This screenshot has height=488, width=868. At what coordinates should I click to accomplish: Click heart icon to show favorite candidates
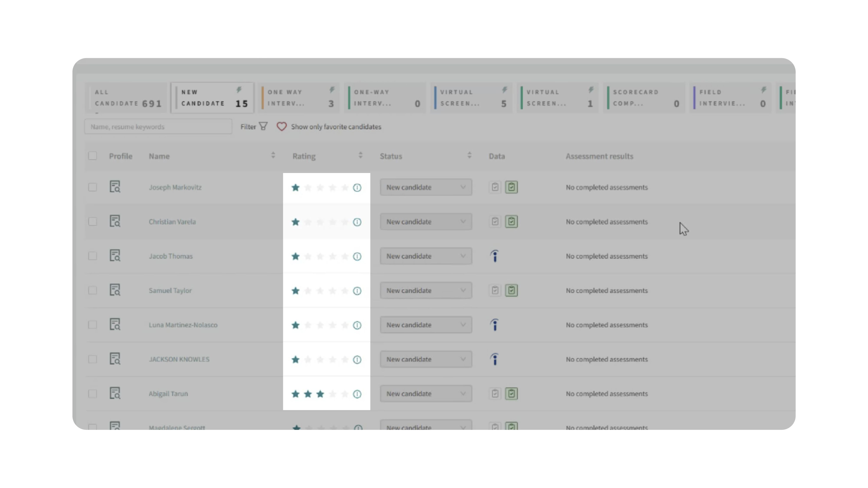pyautogui.click(x=281, y=127)
